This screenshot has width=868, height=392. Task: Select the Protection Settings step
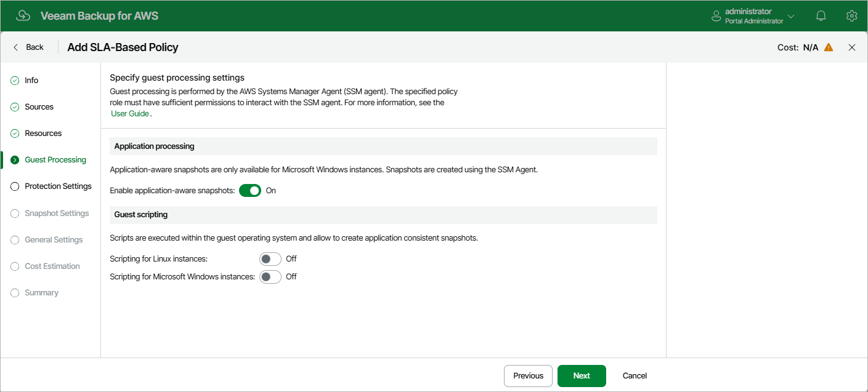point(58,186)
